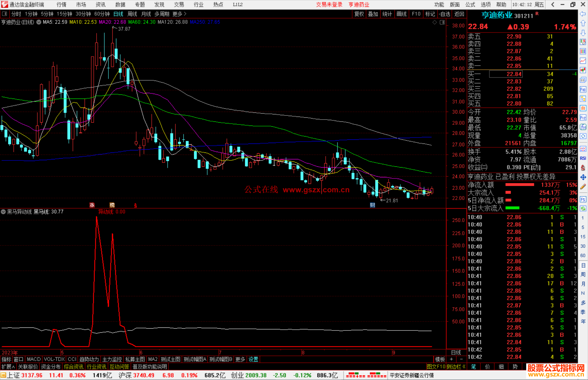Click the RSI indicator icon in sidebar
This screenshot has width=588, height=380.
583,158
